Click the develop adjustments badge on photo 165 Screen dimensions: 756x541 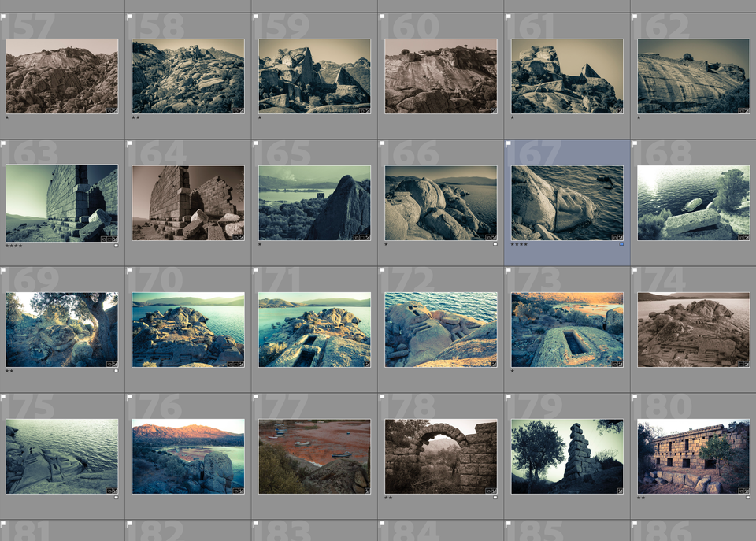click(368, 237)
